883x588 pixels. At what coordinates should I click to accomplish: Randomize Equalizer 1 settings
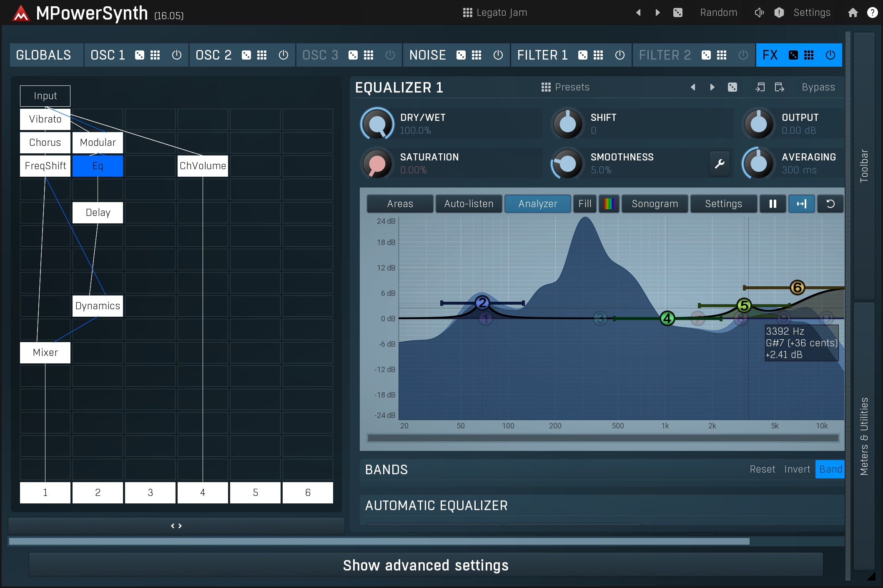click(732, 87)
